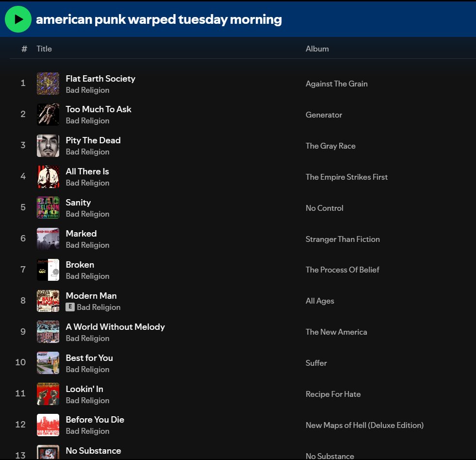
Task: Select the song title Before You Die
Action: coord(95,420)
